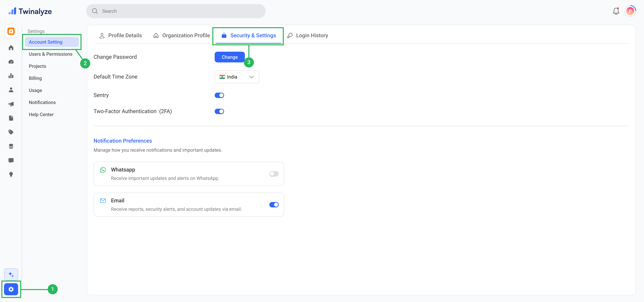Viewport: 644px width, 302px height.
Task: Open the tag sidebar icon
Action: pos(11,132)
